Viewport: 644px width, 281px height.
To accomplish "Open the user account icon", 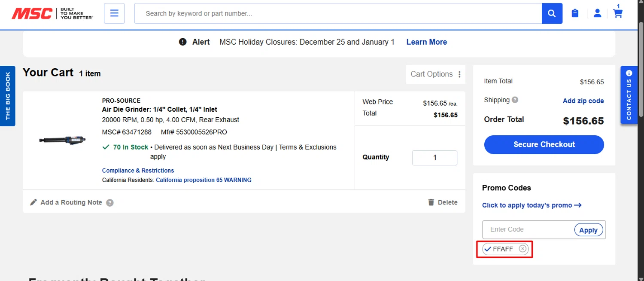I will click(597, 14).
